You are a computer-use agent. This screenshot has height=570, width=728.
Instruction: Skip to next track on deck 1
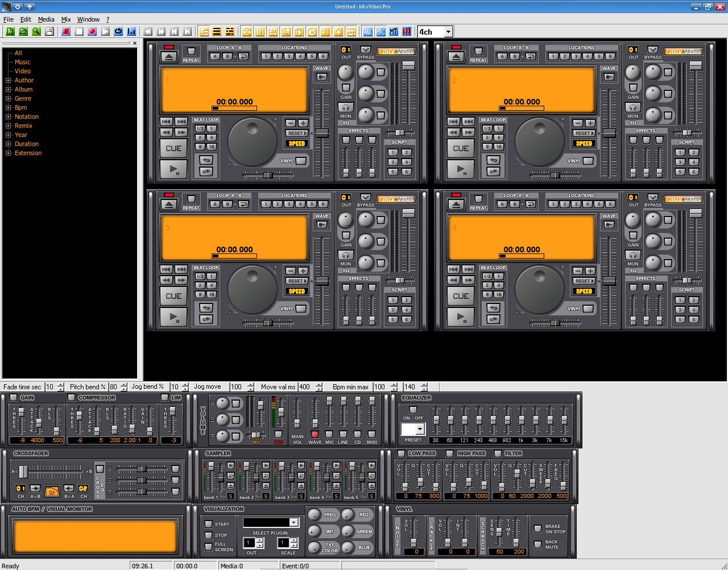(x=181, y=122)
